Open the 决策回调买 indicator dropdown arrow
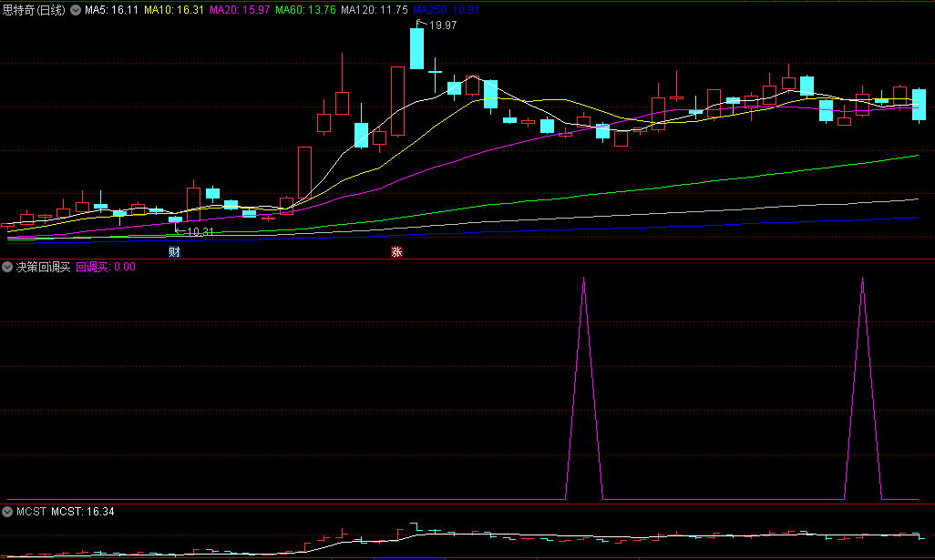Viewport: 935px width, 560px height. click(7, 267)
